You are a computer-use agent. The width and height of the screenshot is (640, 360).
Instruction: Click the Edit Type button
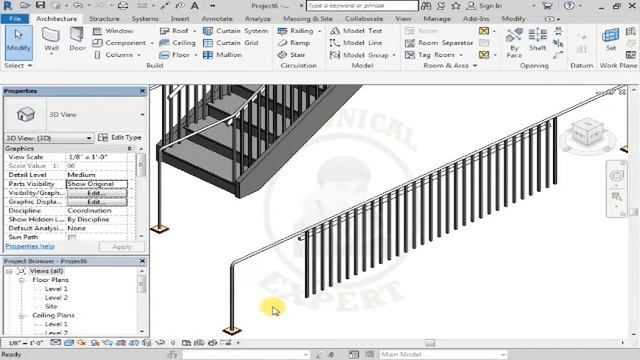[120, 138]
